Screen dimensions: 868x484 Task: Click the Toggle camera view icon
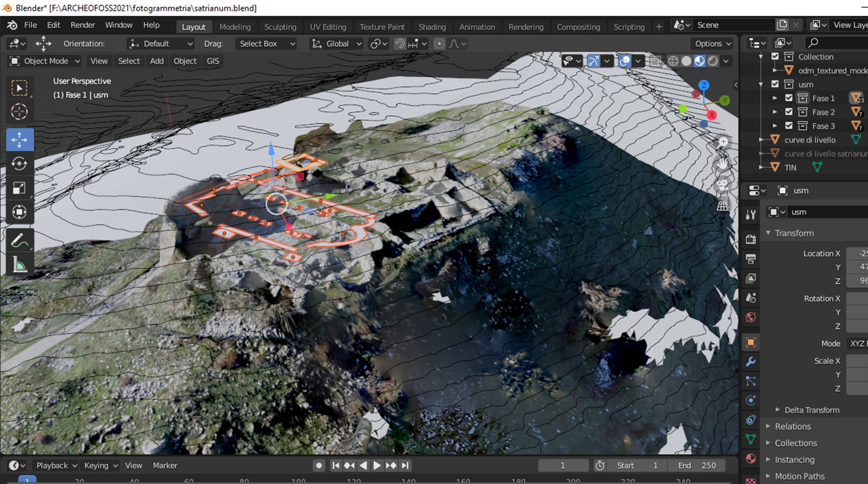pyautogui.click(x=722, y=185)
